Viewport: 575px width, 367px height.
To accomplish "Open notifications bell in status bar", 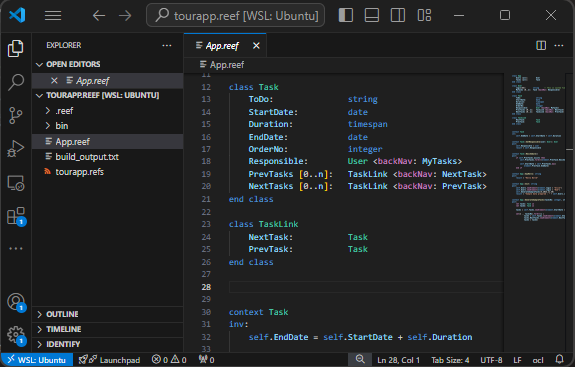I will click(559, 359).
